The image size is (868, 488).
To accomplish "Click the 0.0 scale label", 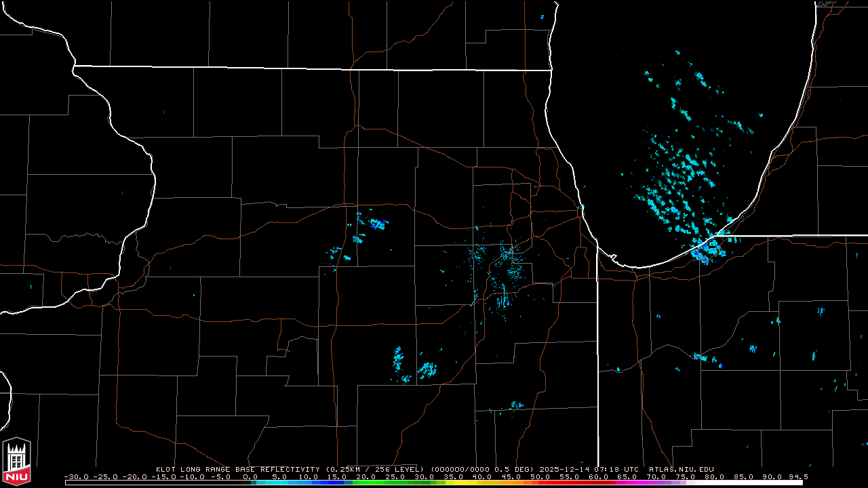I will 250,476.
